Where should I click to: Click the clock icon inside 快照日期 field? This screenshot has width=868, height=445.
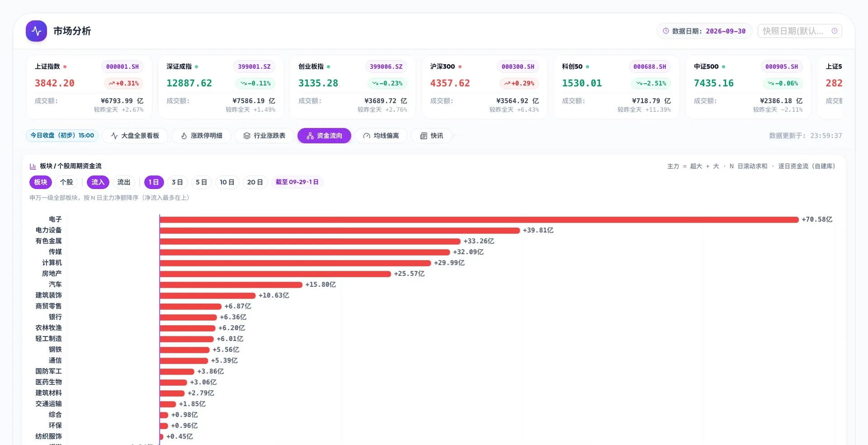835,31
